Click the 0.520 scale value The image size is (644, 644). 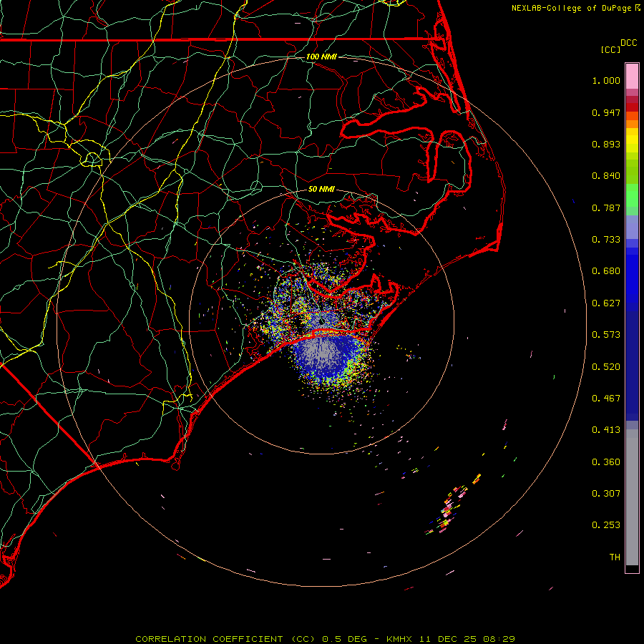[606, 367]
